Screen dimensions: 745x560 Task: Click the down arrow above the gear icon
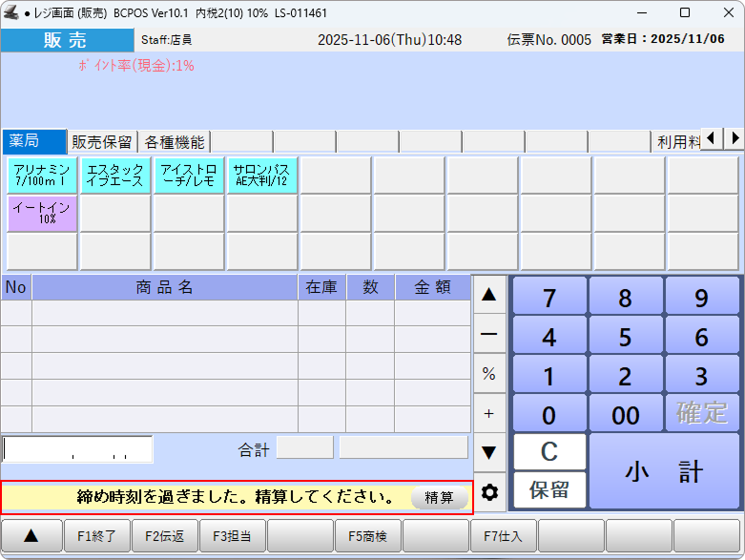coord(489,452)
